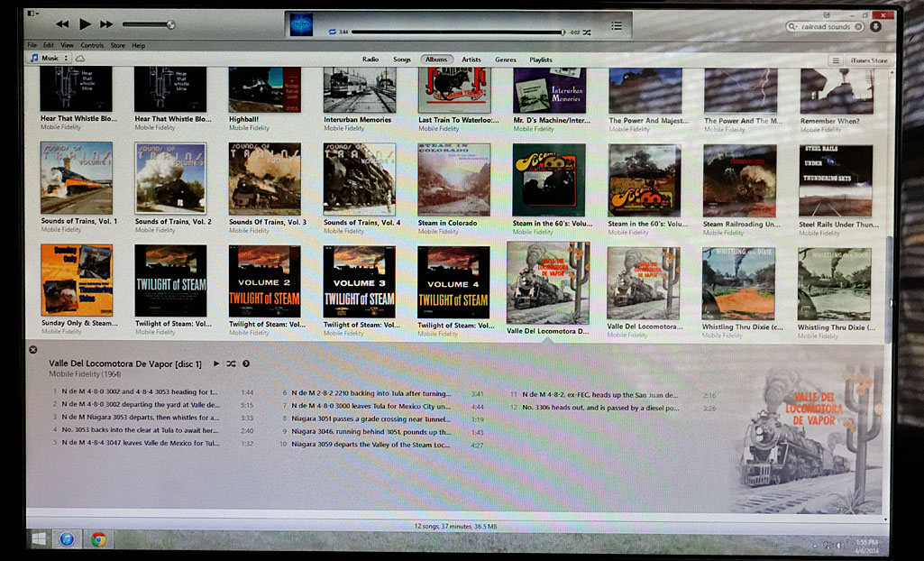Open the Last Train To Waterloo album

click(x=453, y=90)
